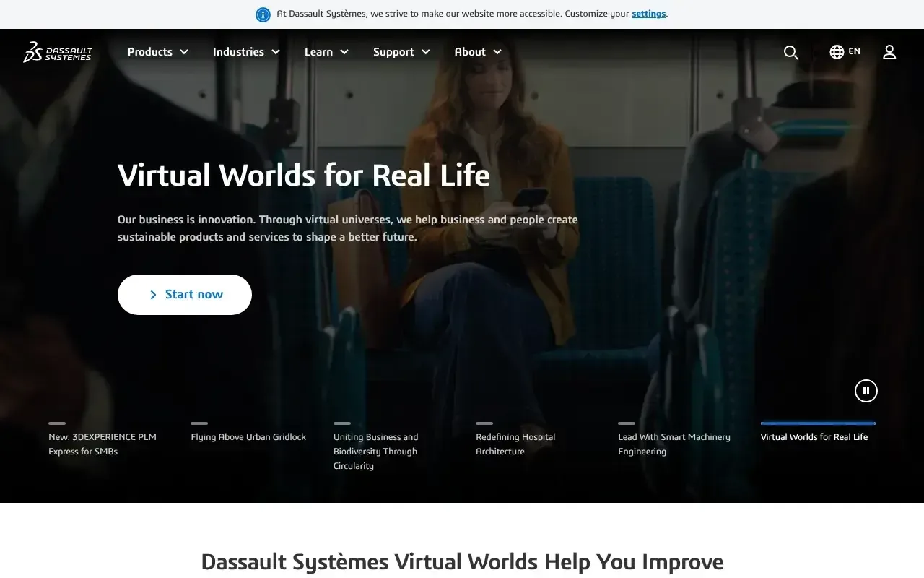
Task: Pause the hero carousel video
Action: (866, 390)
